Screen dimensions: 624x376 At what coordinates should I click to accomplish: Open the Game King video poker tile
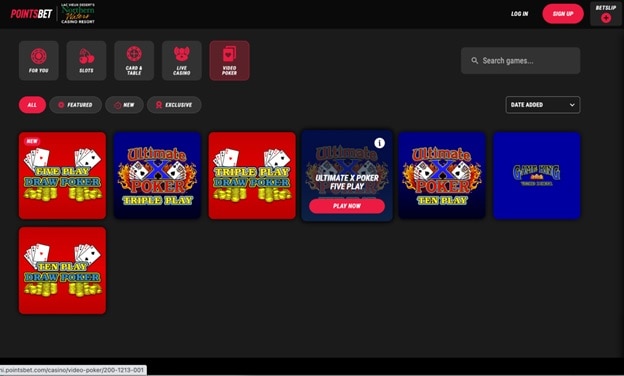(537, 175)
